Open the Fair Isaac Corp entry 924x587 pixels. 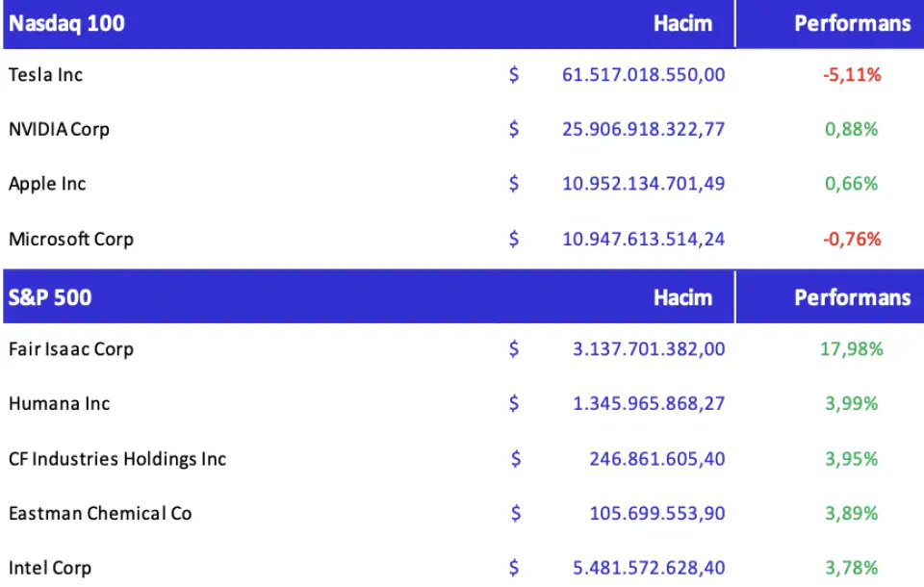pos(71,349)
